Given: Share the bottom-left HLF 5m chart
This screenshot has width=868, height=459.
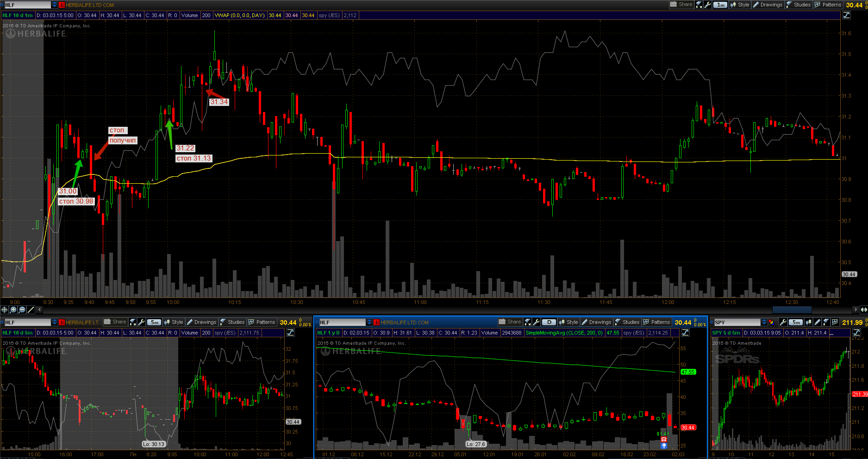Looking at the screenshot, I should [x=115, y=322].
